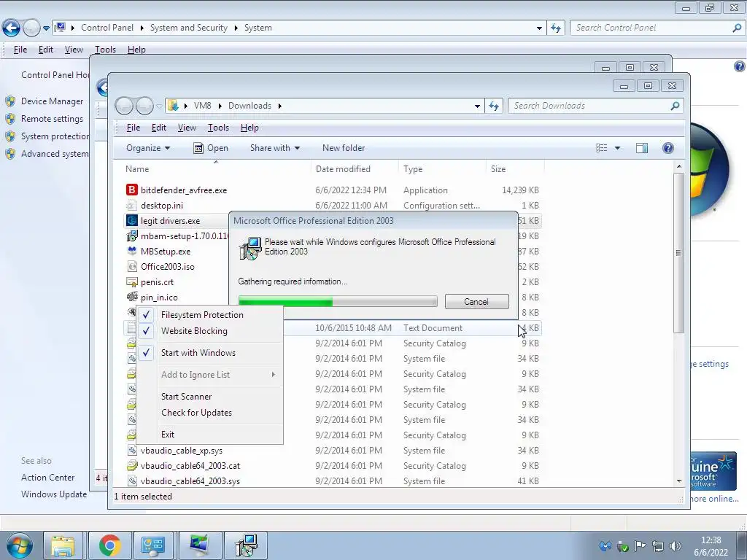This screenshot has height=560, width=747.
Task: Open the Action Center flag tray icon
Action: (640, 546)
